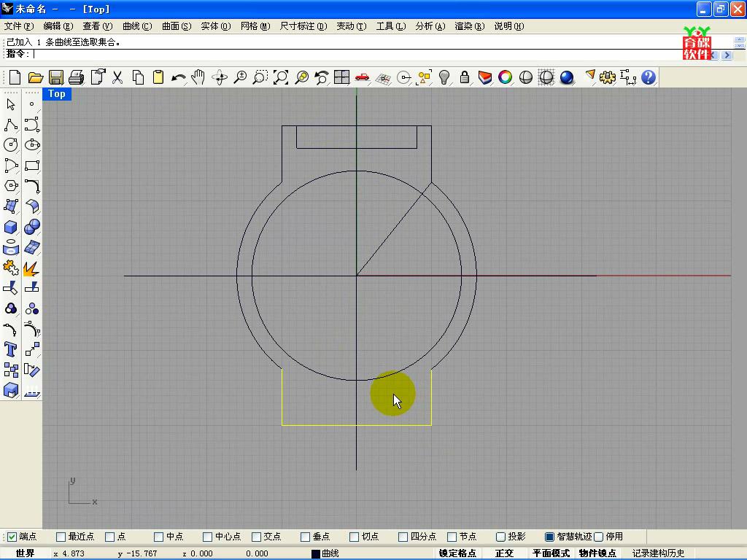The width and height of the screenshot is (747, 560).
Task: Select the Polyline tool in the side toolbar
Action: pyautogui.click(x=11, y=125)
